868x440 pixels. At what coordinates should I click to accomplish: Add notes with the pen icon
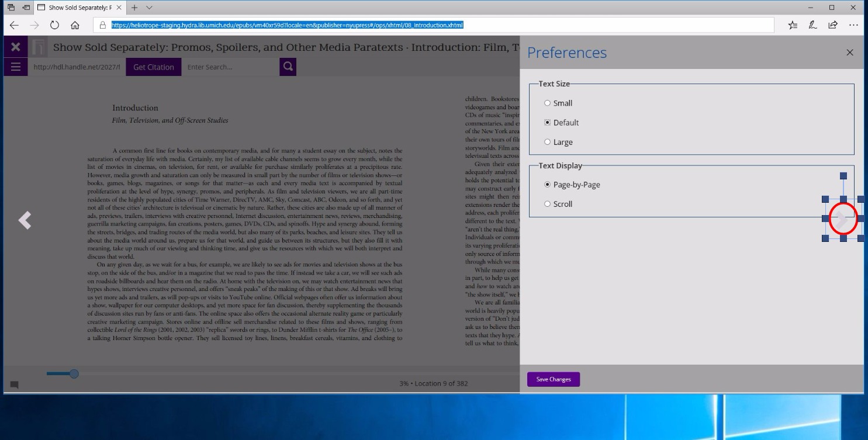pyautogui.click(x=812, y=25)
